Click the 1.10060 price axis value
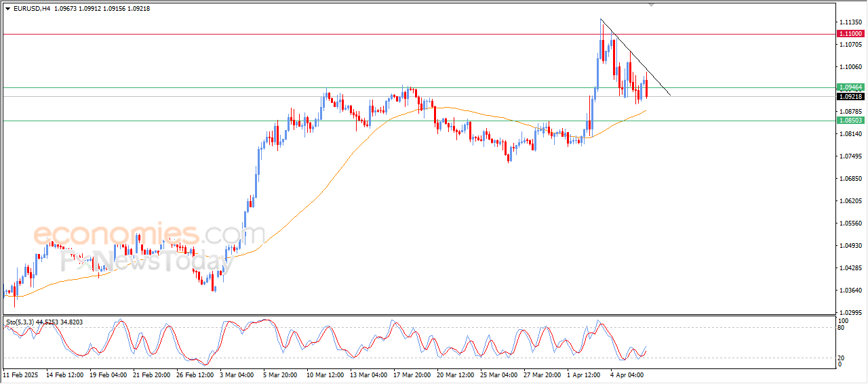The width and height of the screenshot is (868, 384). point(850,67)
